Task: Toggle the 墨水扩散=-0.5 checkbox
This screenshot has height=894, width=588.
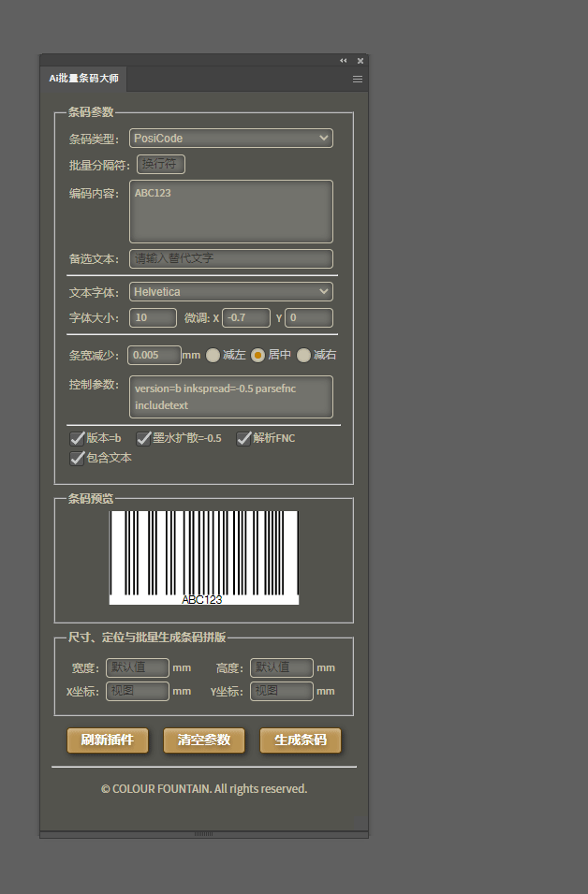Action: 143,438
